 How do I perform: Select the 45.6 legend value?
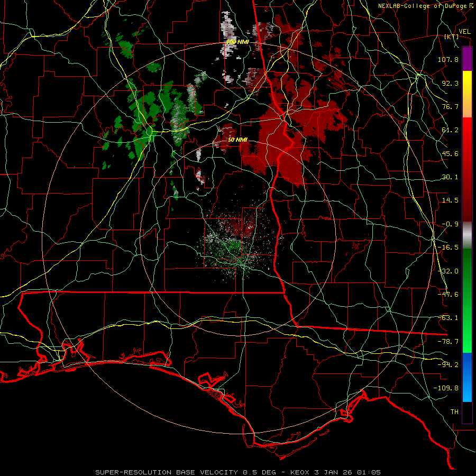pos(450,153)
